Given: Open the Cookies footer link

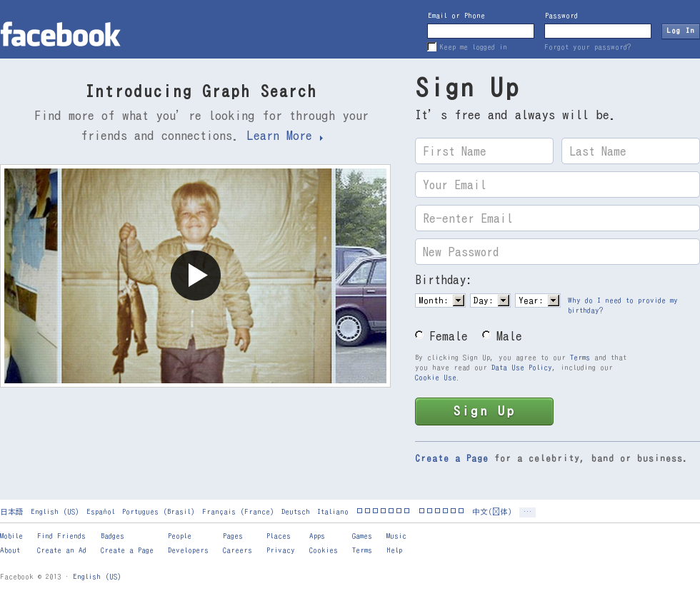Looking at the screenshot, I should pyautogui.click(x=323, y=550).
